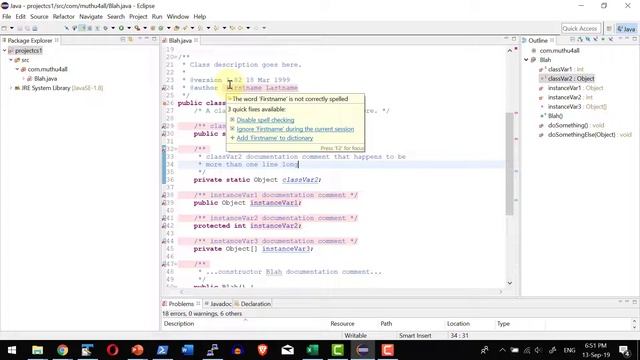Maximize the Outline view
640x360 pixels.
pyautogui.click(x=635, y=39)
